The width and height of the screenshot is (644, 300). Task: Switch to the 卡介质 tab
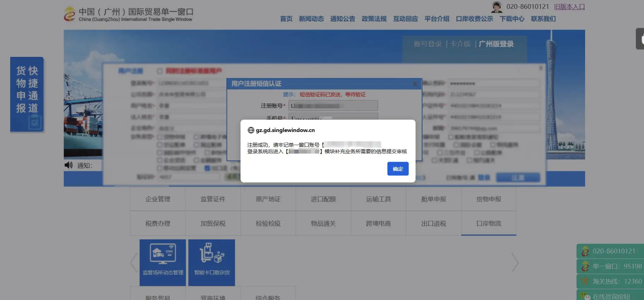pyautogui.click(x=460, y=44)
